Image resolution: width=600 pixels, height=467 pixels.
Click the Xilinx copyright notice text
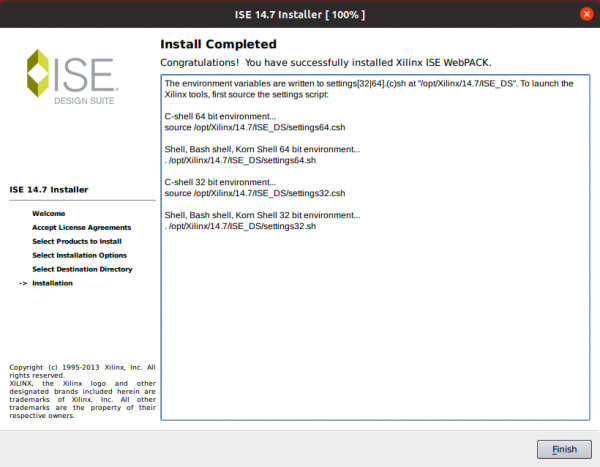[82, 391]
